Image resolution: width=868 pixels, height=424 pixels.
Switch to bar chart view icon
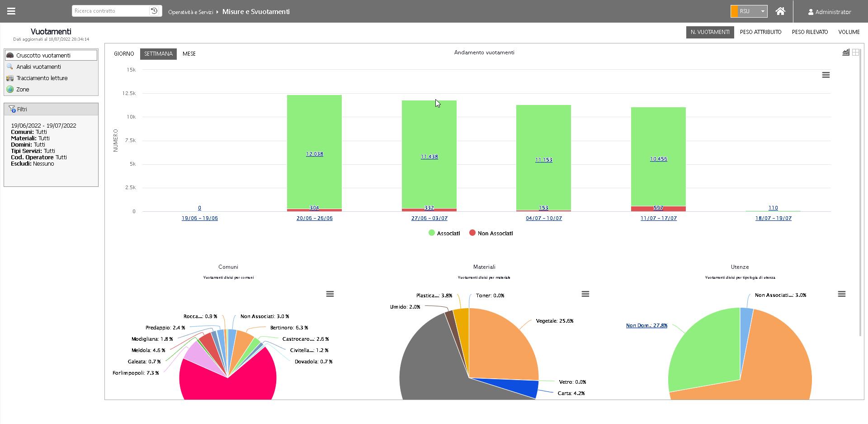click(x=846, y=52)
